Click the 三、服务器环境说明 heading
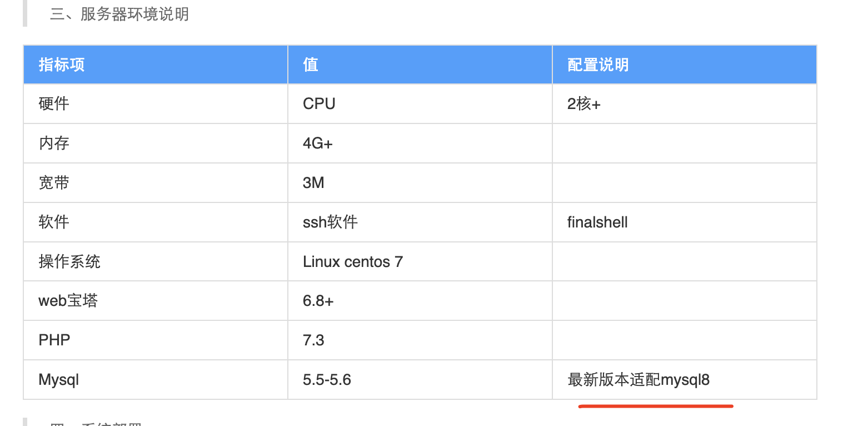This screenshot has width=868, height=426. click(x=119, y=14)
